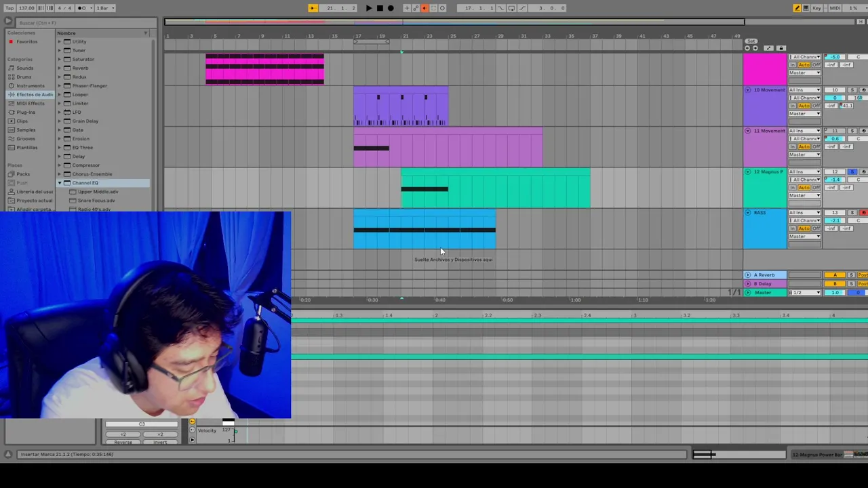The image size is (868, 488).
Task: Toggle the computer MIDI keyboard icon
Action: point(806,8)
